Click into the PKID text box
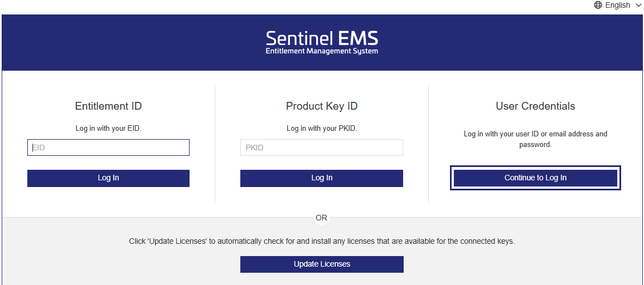Screen dimensions: 644x285 click(321, 148)
